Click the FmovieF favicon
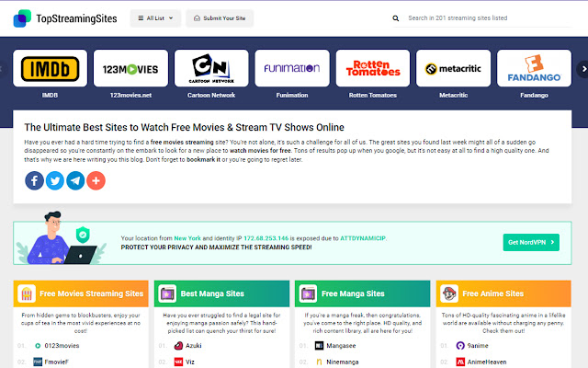 click(x=38, y=362)
